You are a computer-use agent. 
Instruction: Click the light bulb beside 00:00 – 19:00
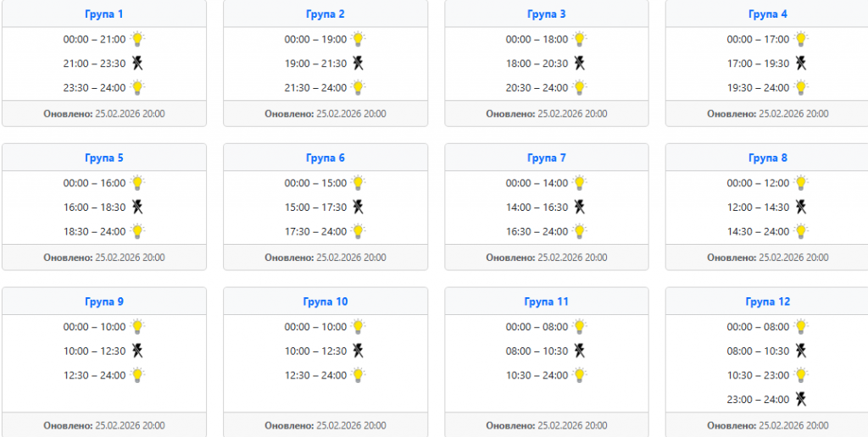click(359, 39)
